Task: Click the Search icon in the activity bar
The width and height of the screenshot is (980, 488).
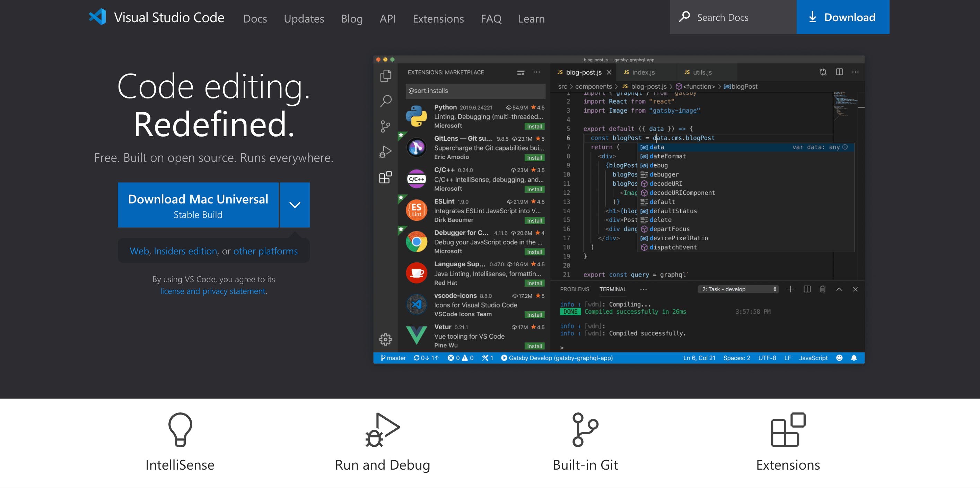Action: coord(385,101)
